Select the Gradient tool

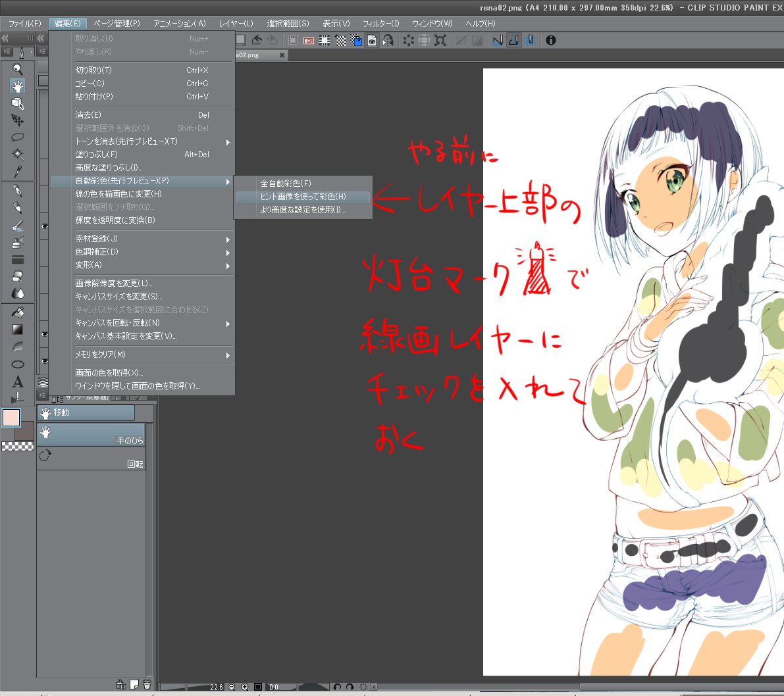18,330
